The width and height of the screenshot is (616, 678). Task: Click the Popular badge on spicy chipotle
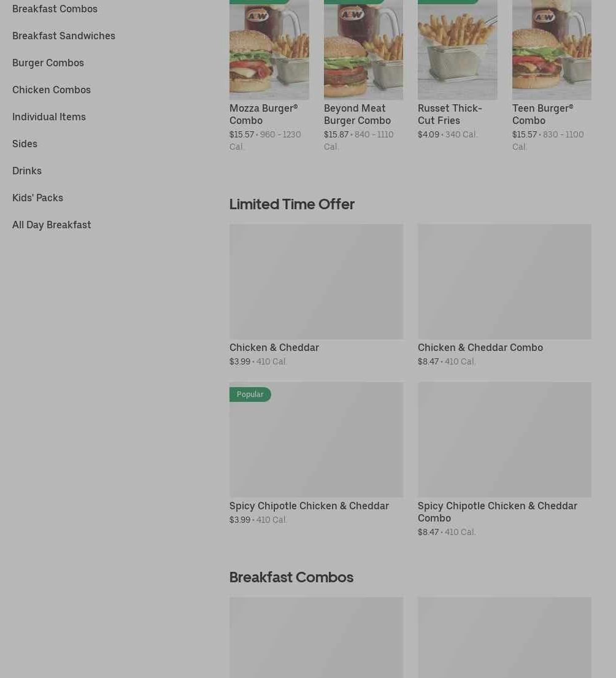click(x=250, y=395)
